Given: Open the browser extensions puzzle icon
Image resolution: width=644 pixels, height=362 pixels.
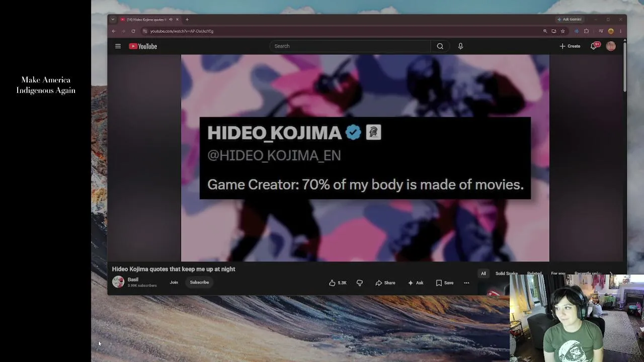Looking at the screenshot, I should tap(586, 31).
